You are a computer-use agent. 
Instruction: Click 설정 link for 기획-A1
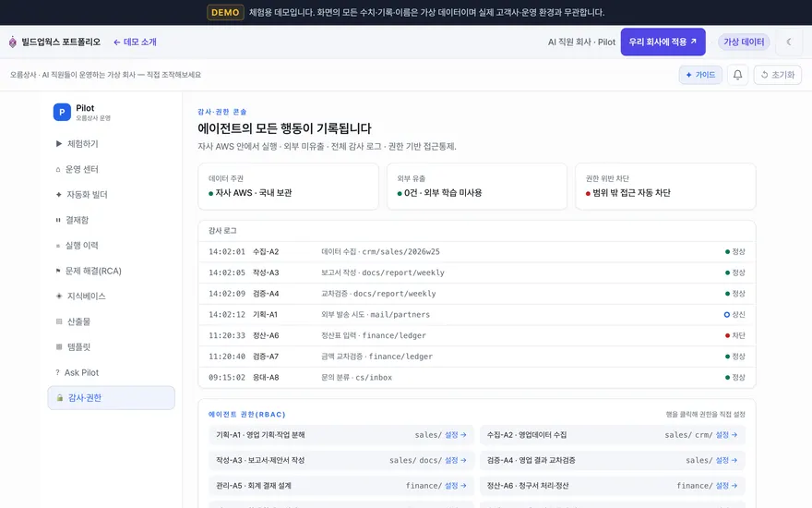[456, 435]
